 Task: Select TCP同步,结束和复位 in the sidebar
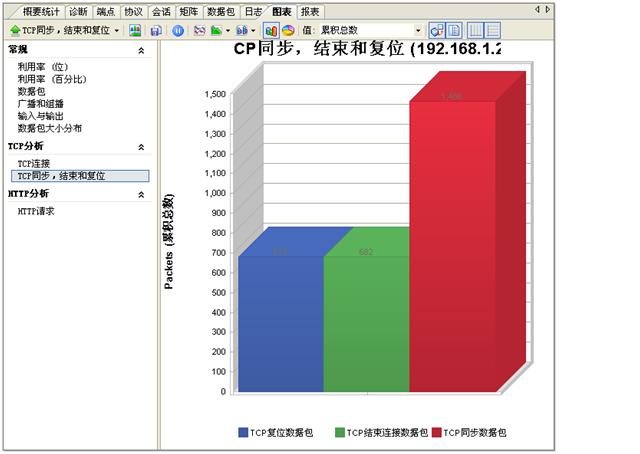(x=80, y=176)
